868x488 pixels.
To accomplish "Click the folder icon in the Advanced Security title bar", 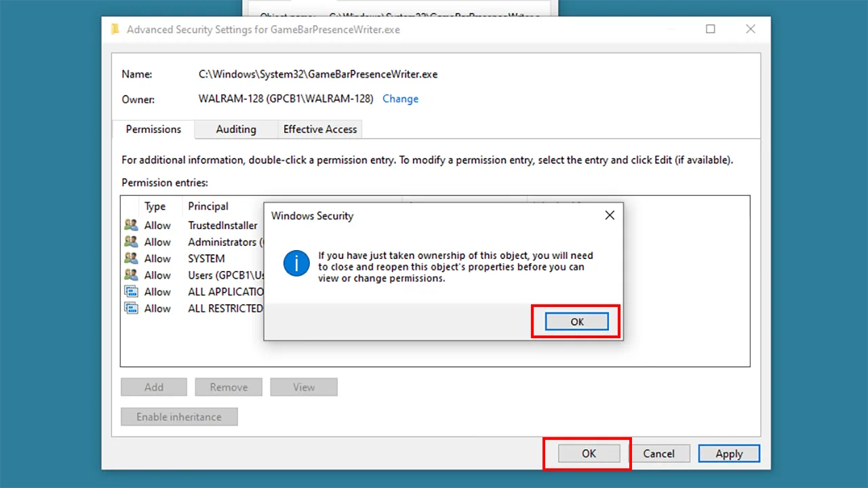I will (x=115, y=29).
